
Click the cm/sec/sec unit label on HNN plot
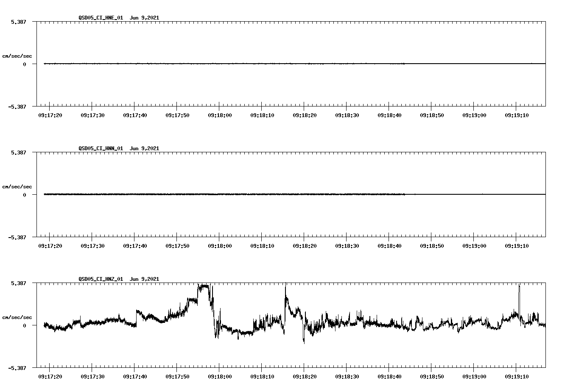point(17,187)
